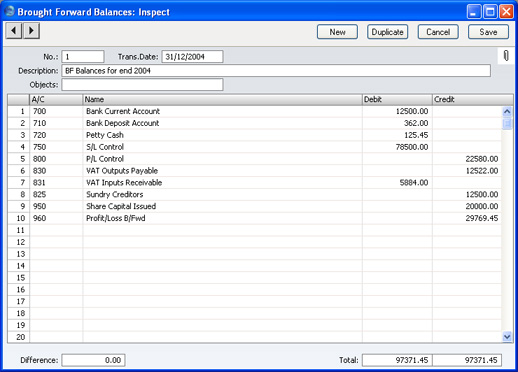
Task: Click the Debit column header
Action: click(x=397, y=99)
